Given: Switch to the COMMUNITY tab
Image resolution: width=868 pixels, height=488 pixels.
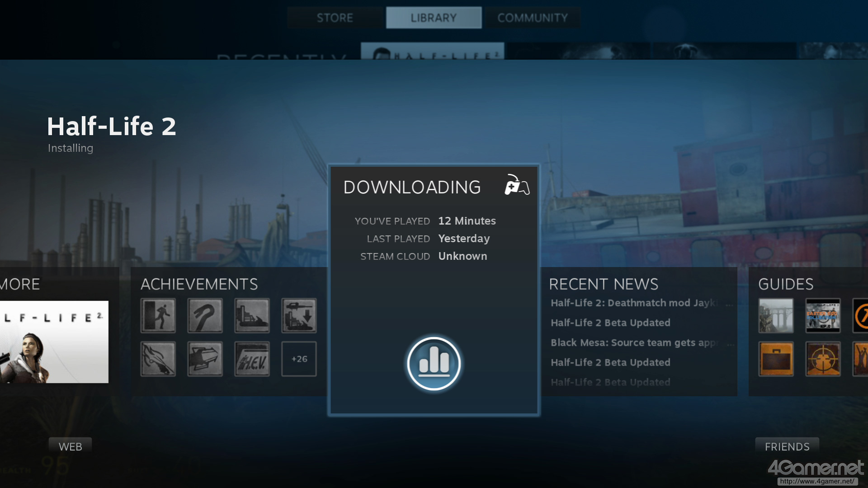Looking at the screenshot, I should click(x=533, y=18).
